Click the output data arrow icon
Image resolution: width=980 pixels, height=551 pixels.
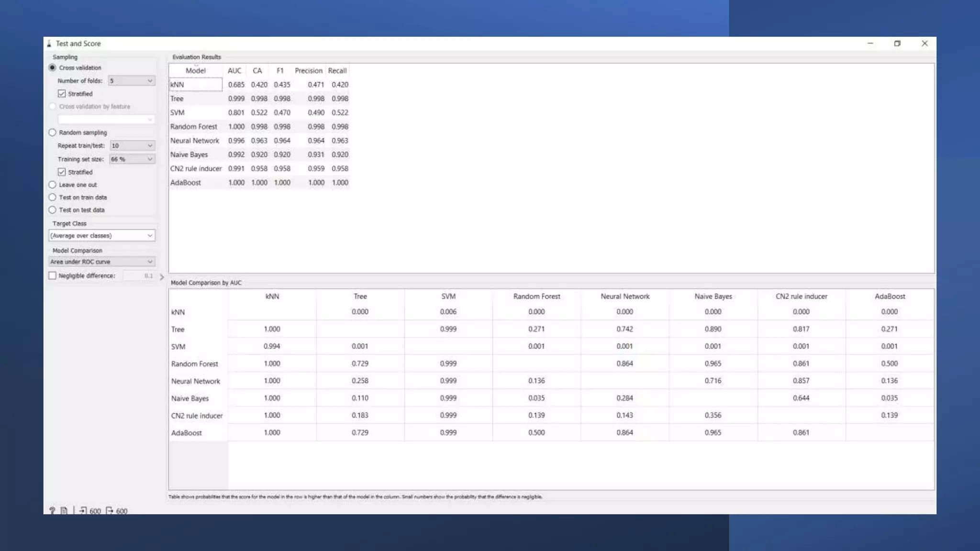[110, 511]
